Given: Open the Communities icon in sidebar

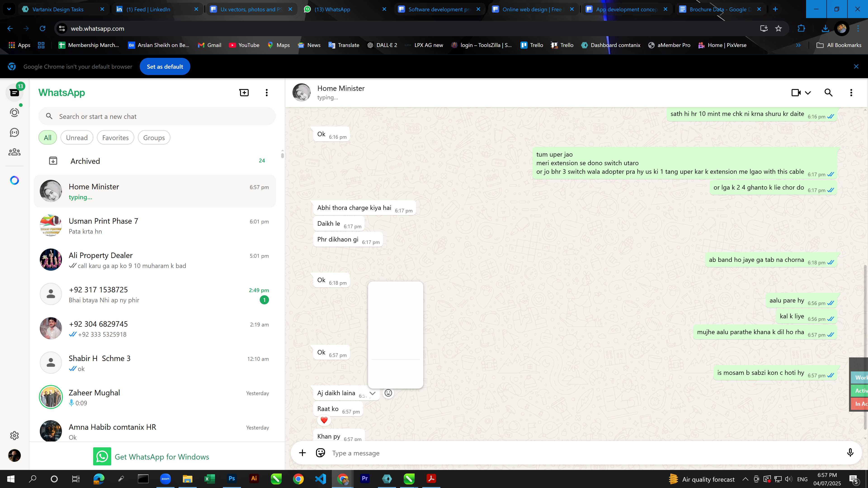Looking at the screenshot, I should point(14,152).
